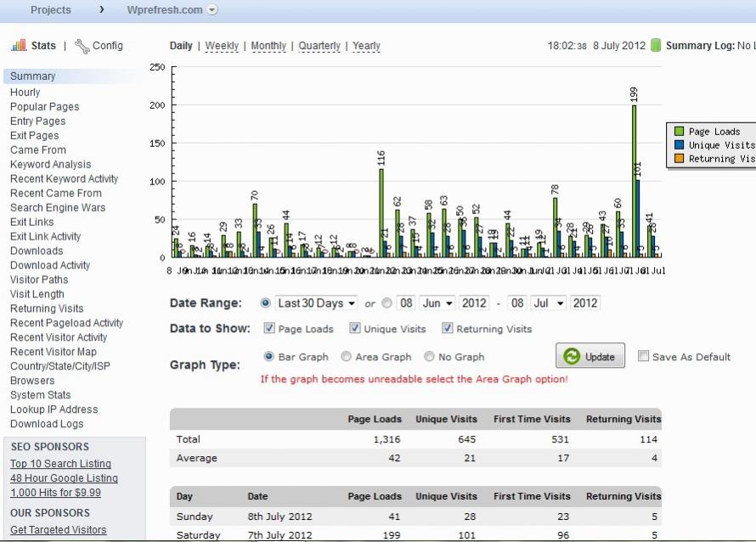Switch to the Monthly view

268,46
